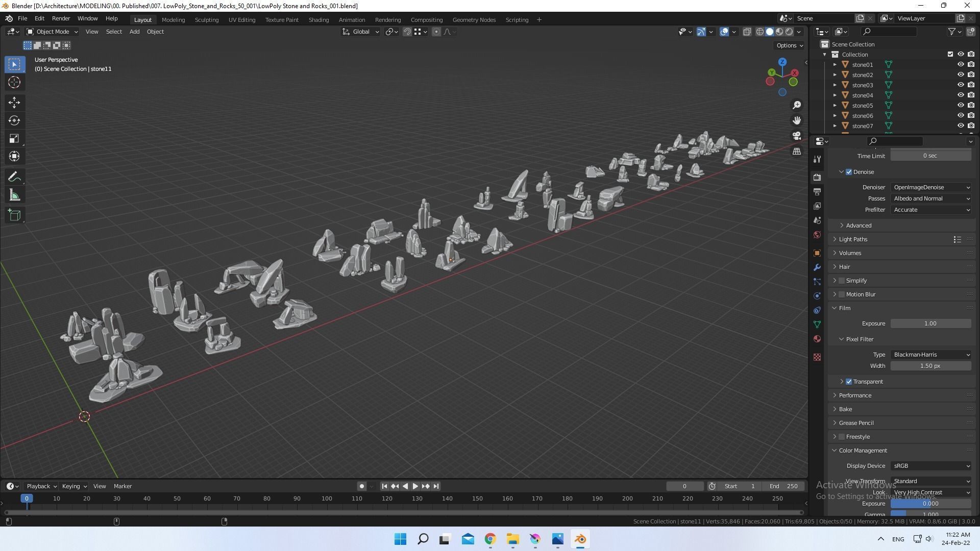This screenshot has height=551, width=980.
Task: Select the Add Cube tool
Action: [x=14, y=215]
